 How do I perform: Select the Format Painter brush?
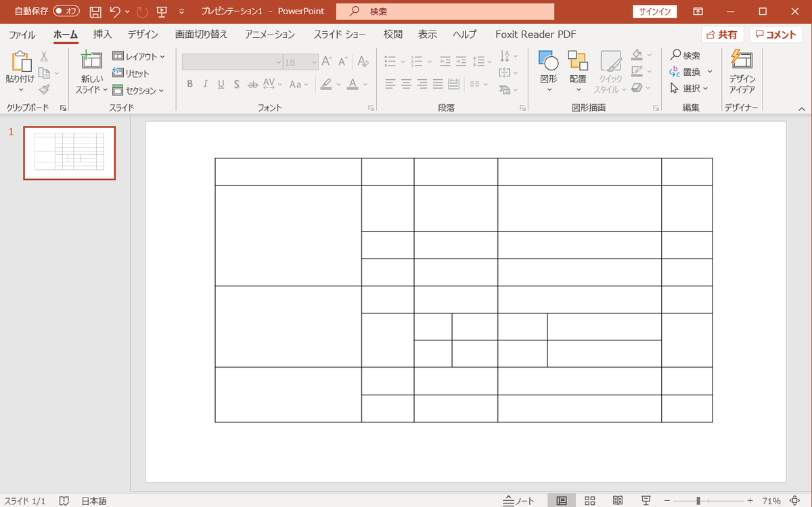(x=44, y=89)
